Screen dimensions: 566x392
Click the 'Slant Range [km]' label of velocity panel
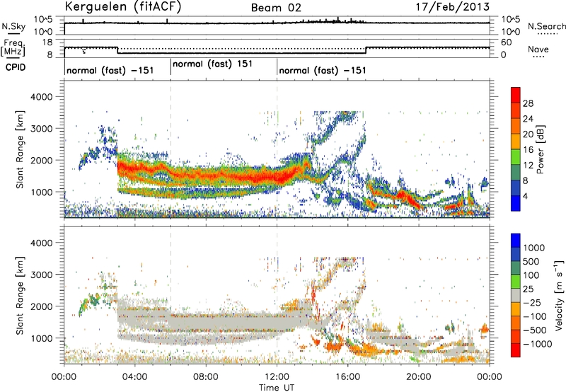pyautogui.click(x=20, y=296)
